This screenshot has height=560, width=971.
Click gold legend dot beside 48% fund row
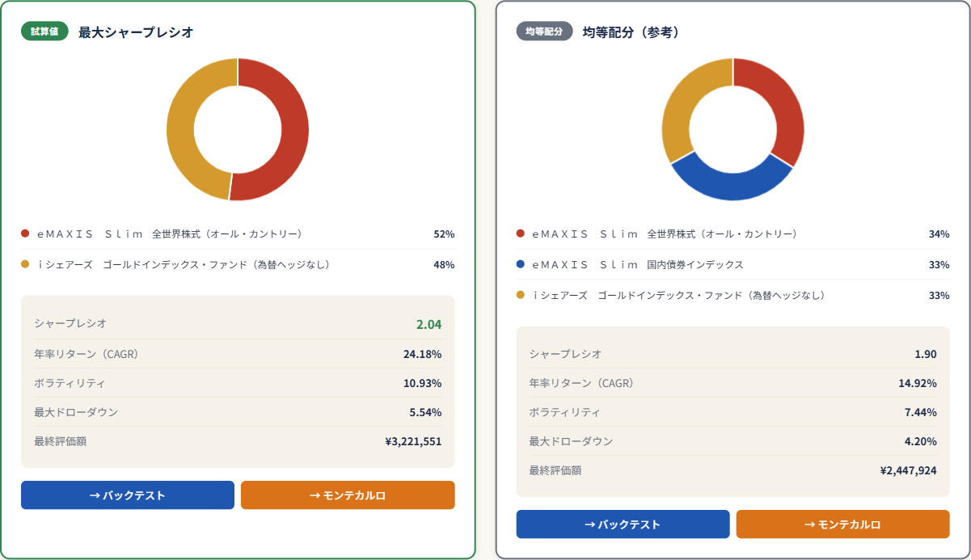(25, 264)
